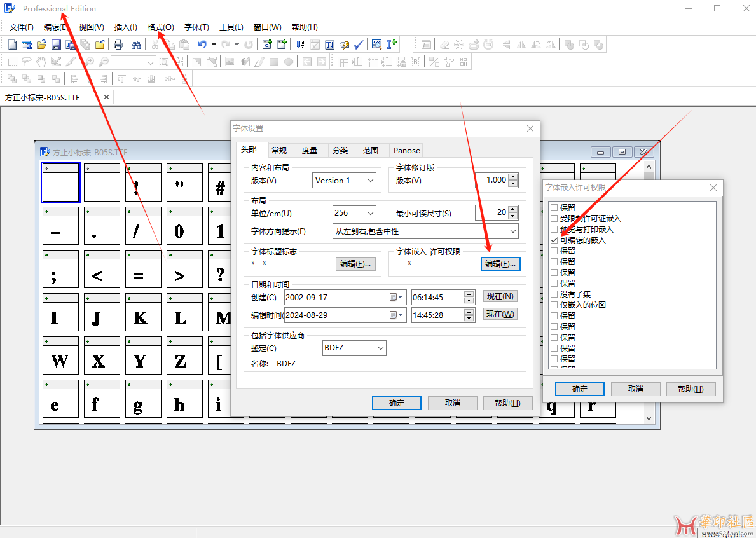Click the New font blank page icon
The width and height of the screenshot is (756, 538).
point(13,45)
